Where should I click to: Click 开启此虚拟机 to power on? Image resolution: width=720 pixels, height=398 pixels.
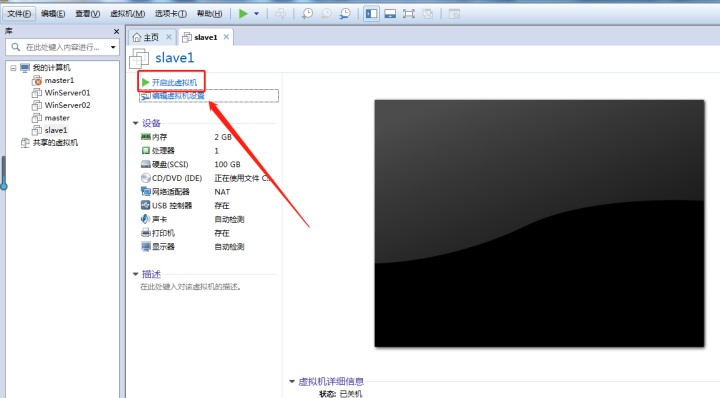tap(174, 82)
